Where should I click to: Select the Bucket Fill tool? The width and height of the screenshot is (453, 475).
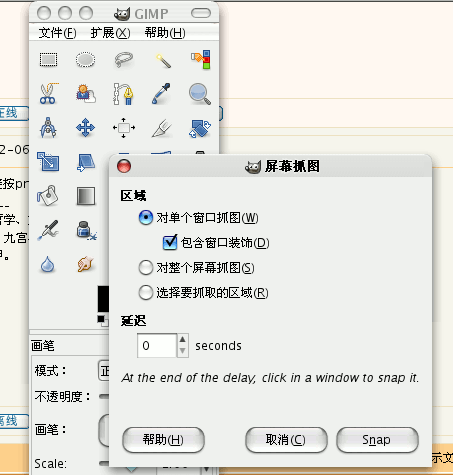(x=48, y=196)
